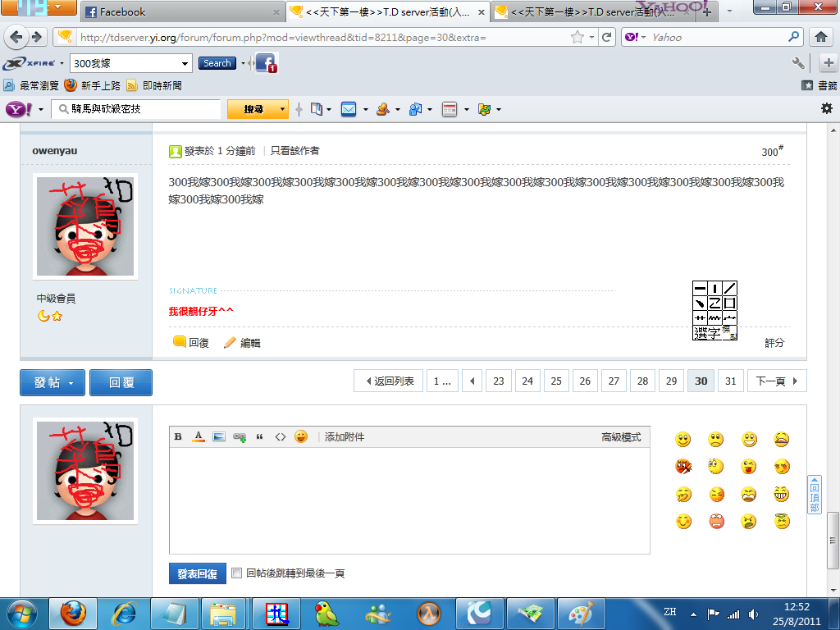Open 新手上路 bookmark

(92, 85)
